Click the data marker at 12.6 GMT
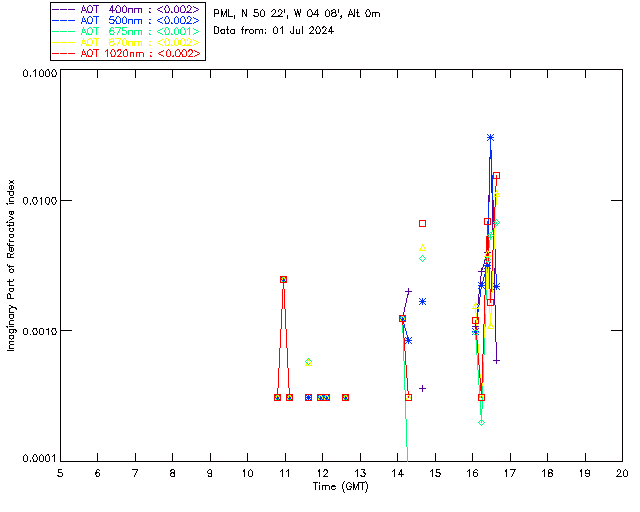Screen dimensions: 640x512 tap(345, 397)
